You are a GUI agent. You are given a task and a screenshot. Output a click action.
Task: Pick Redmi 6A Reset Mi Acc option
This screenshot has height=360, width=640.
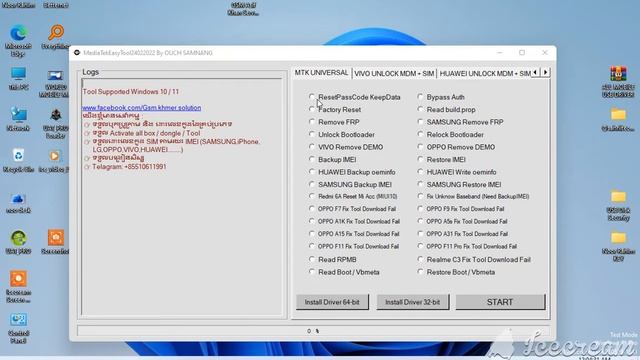click(312, 196)
